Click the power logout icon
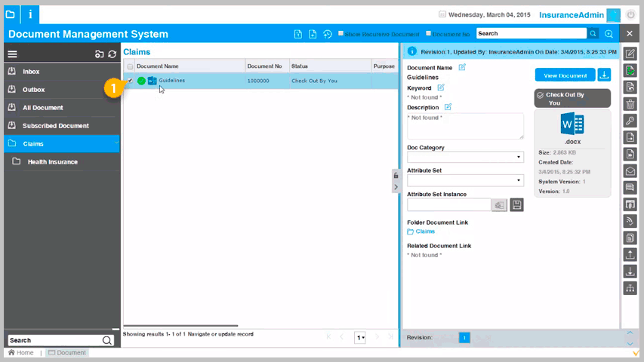644x362 pixels. pyautogui.click(x=630, y=15)
